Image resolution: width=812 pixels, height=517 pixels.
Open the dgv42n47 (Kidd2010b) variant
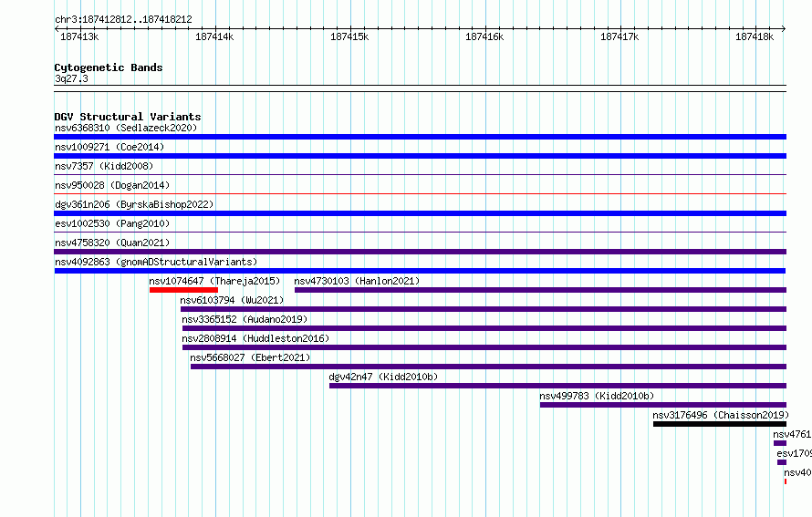pos(383,377)
